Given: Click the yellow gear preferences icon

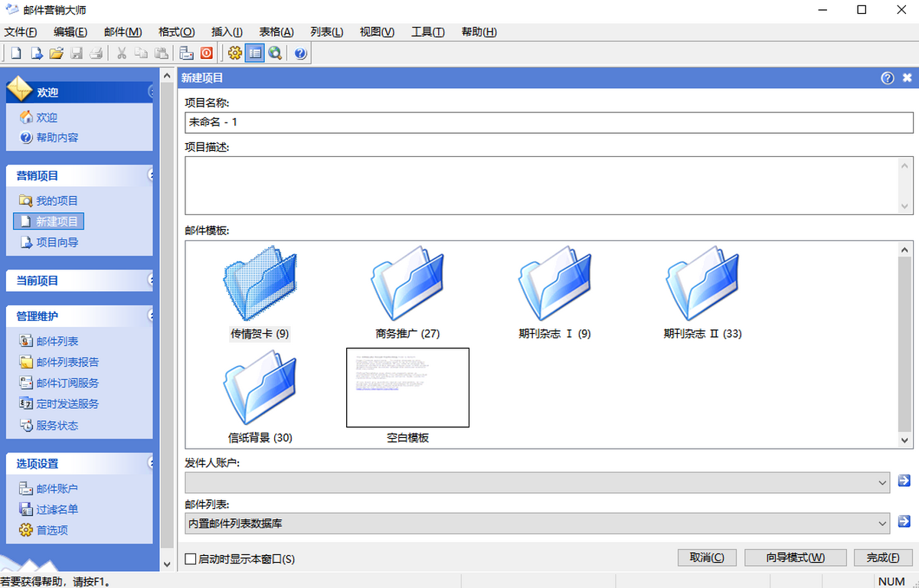Looking at the screenshot, I should pos(235,54).
